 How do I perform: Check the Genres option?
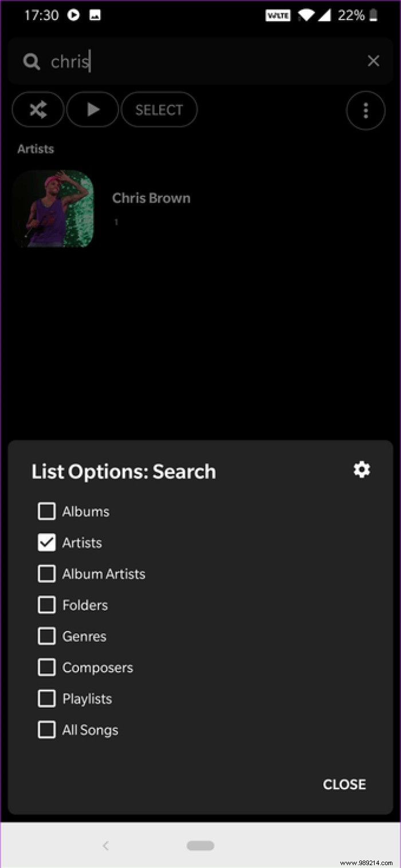pyautogui.click(x=46, y=636)
